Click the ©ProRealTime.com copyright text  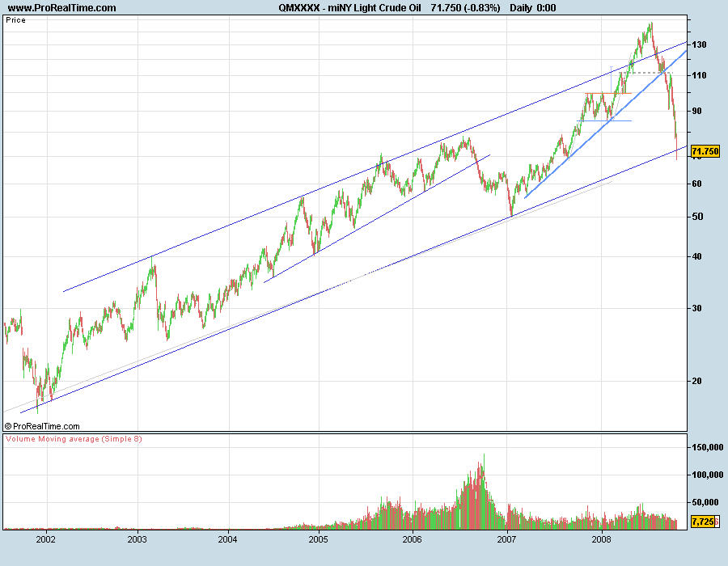pyautogui.click(x=42, y=426)
